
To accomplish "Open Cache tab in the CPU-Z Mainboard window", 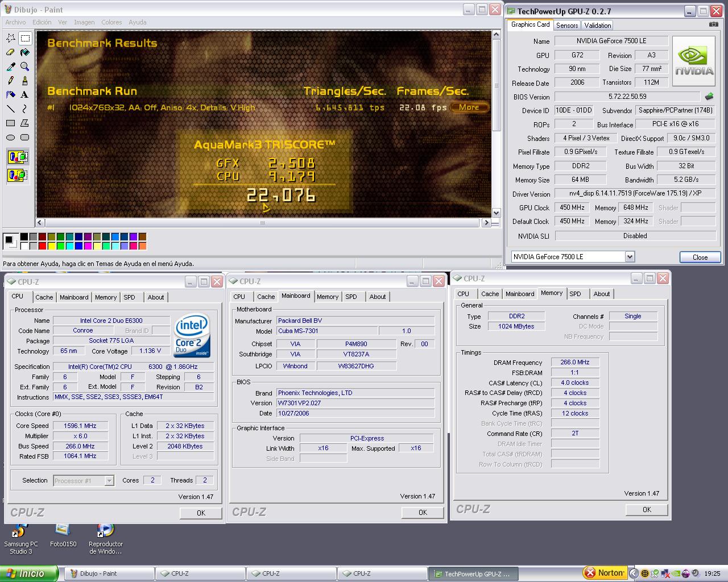I will point(266,297).
